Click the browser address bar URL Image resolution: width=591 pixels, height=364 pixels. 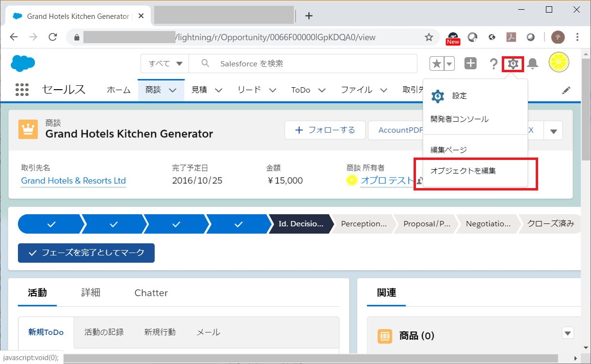[x=276, y=37]
